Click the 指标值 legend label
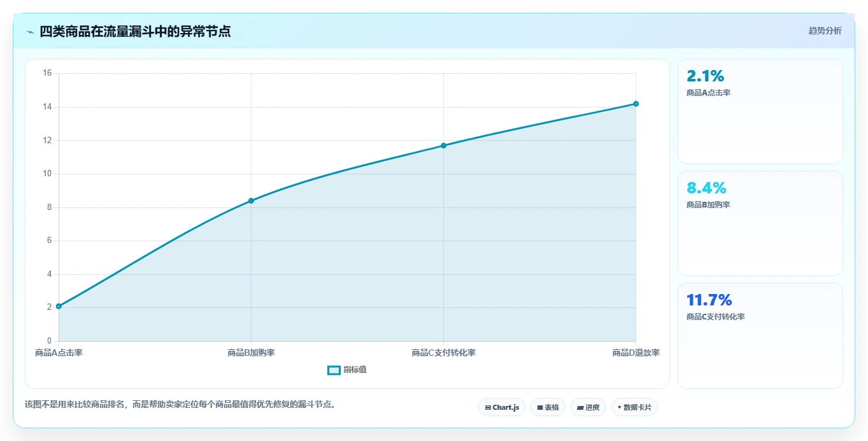Screen dimensions: 868x441 click(355, 370)
